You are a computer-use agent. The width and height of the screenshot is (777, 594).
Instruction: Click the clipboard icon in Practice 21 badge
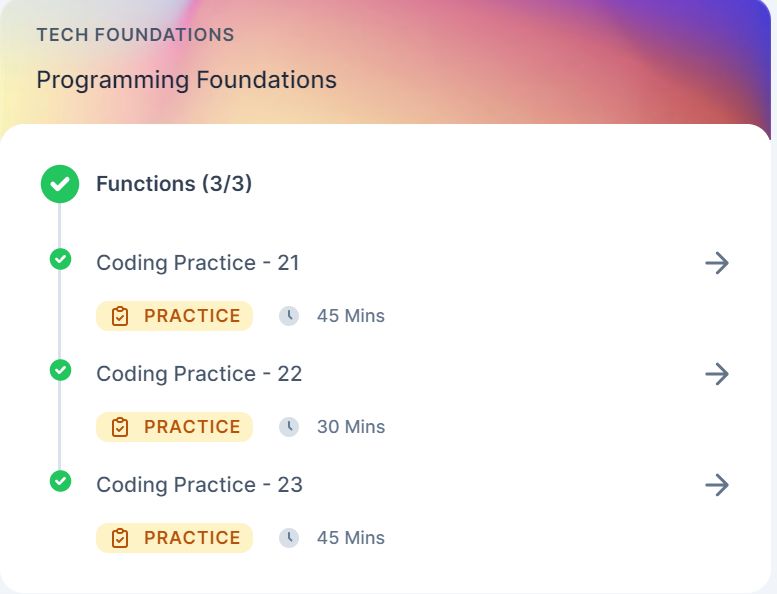click(x=121, y=316)
